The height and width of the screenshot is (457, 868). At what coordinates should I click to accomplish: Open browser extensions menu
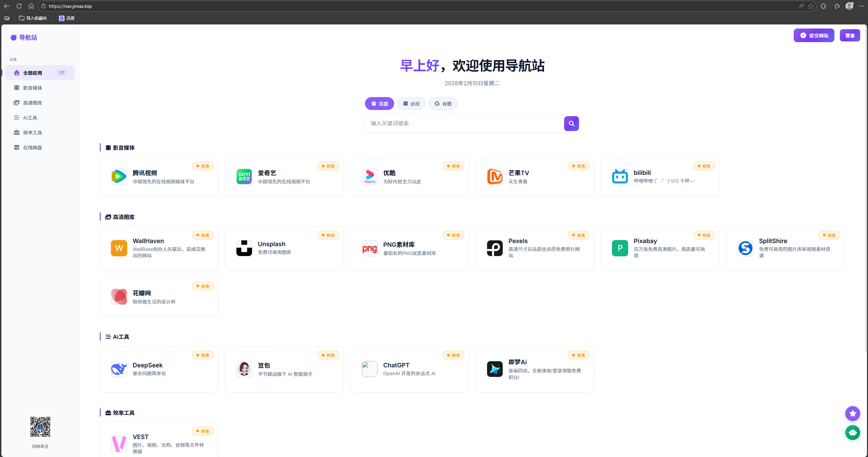click(823, 6)
